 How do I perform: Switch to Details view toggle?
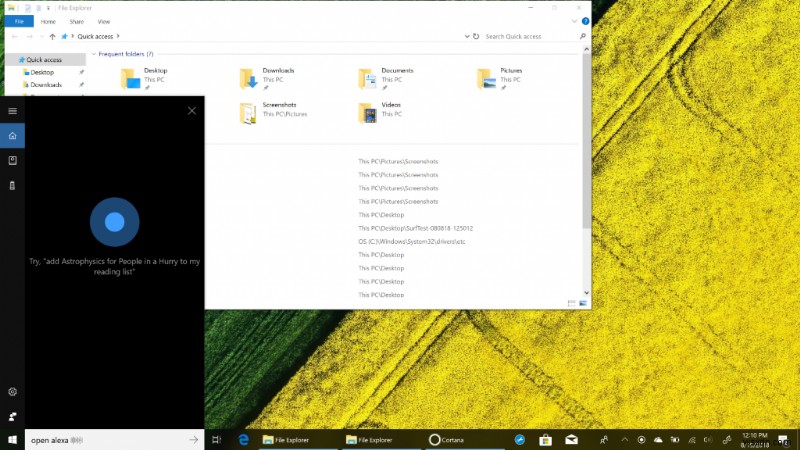pos(571,303)
